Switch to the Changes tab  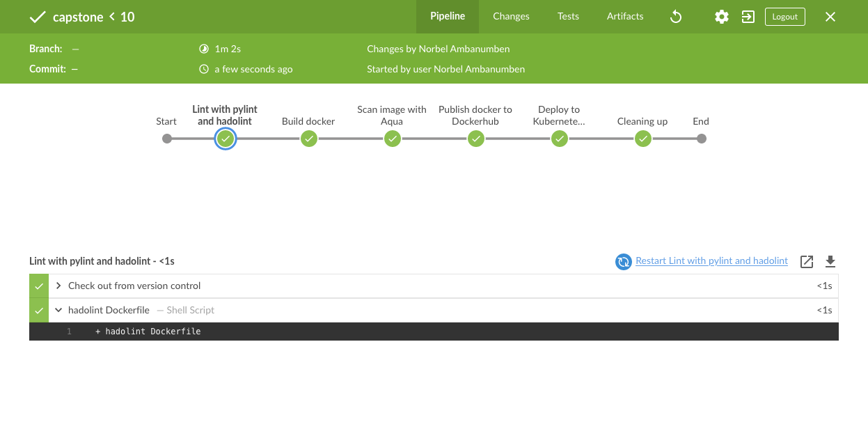(x=511, y=17)
